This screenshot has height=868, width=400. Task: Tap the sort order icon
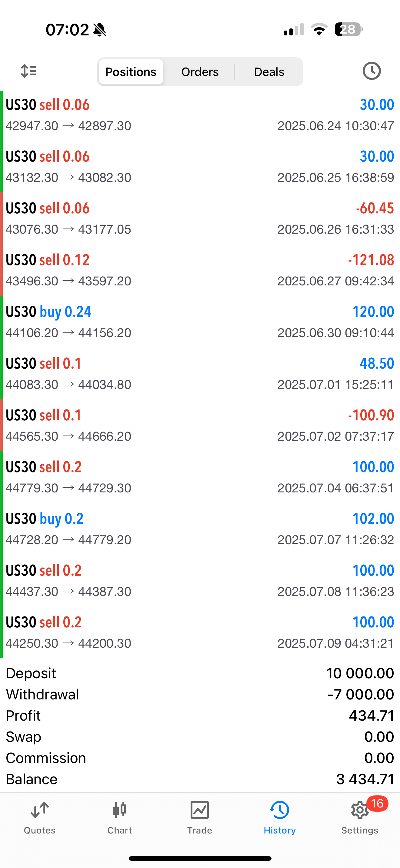tap(29, 71)
